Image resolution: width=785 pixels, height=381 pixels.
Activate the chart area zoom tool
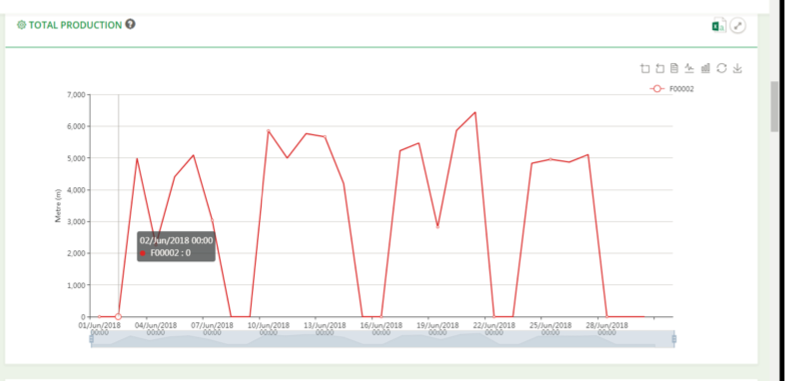pos(645,69)
